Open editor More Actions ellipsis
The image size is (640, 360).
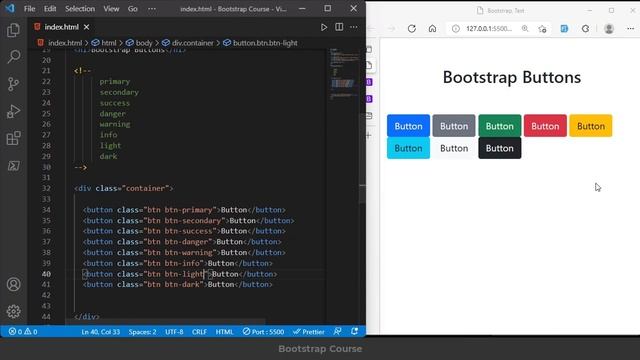coord(353,27)
